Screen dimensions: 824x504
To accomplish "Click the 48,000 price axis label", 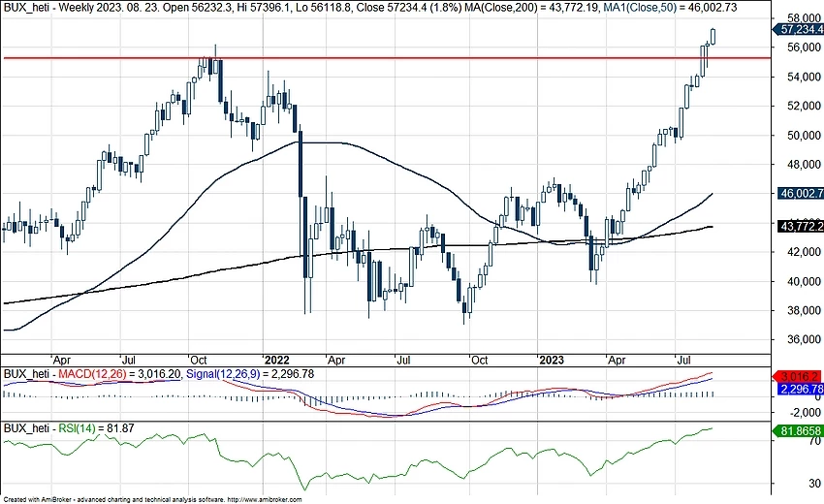I will point(804,165).
